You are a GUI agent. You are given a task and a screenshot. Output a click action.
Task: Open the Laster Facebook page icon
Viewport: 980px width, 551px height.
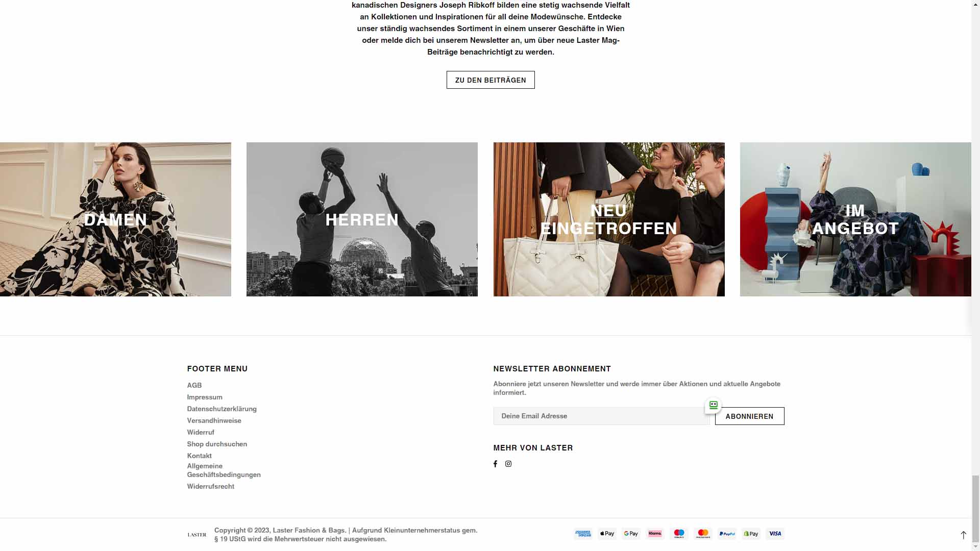click(x=495, y=464)
